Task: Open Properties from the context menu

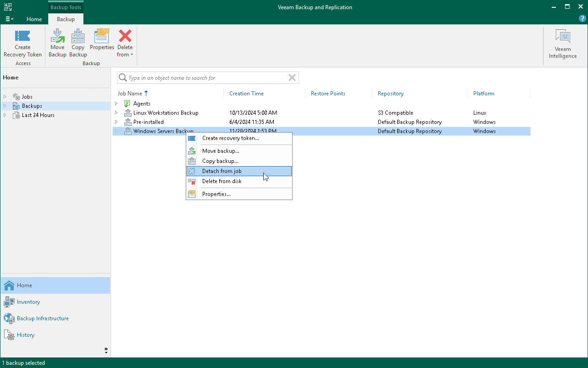Action: (239, 194)
